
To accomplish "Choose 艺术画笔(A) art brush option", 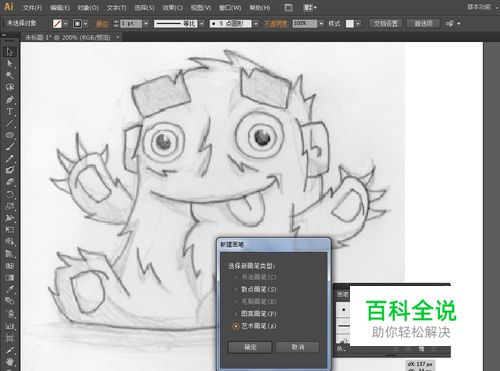I will [255, 326].
